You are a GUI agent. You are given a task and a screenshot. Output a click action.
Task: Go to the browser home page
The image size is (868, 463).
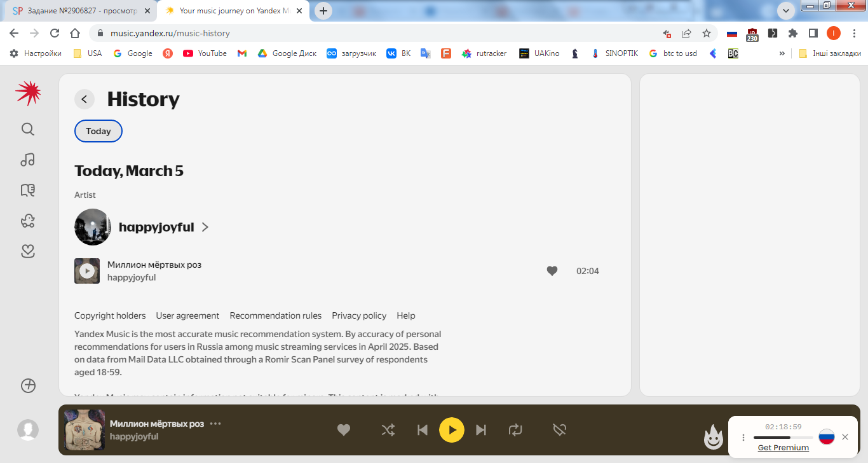pyautogui.click(x=75, y=33)
